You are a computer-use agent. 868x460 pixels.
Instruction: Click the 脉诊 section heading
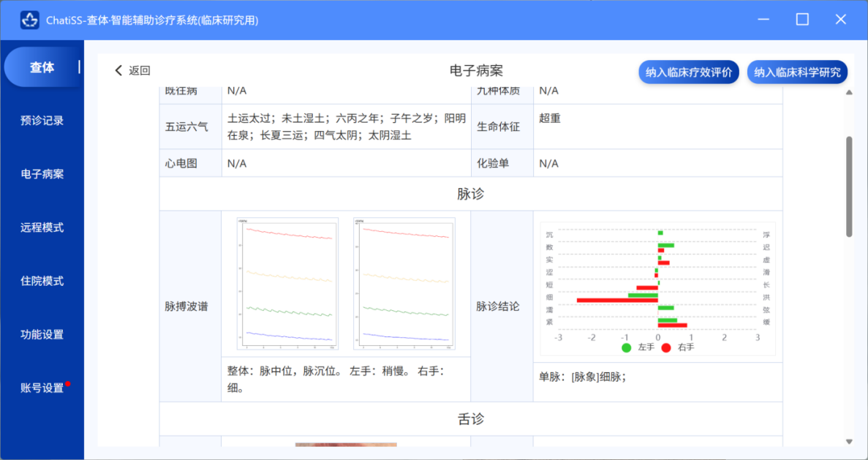pos(471,194)
